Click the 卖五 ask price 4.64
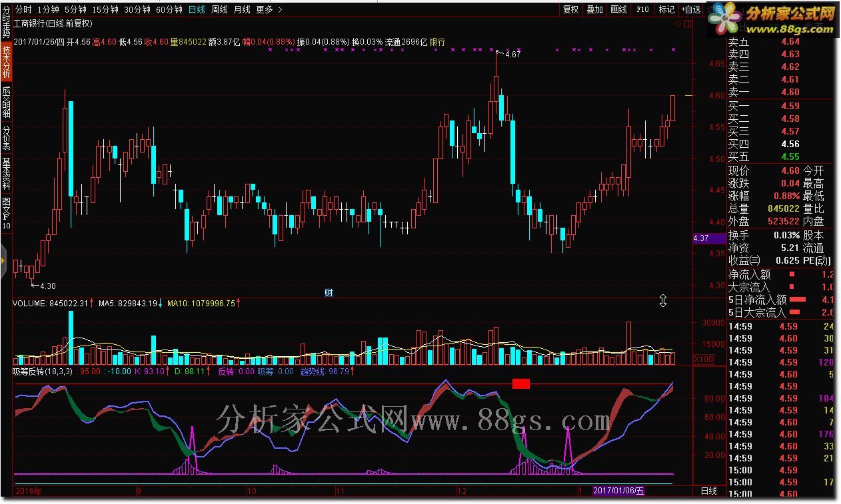Viewport: 841px width, 504px height. click(x=790, y=41)
